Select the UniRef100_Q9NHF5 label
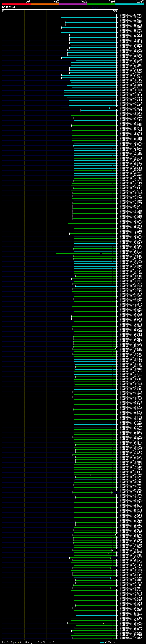The width and height of the screenshot is (146, 644). click(x=131, y=334)
